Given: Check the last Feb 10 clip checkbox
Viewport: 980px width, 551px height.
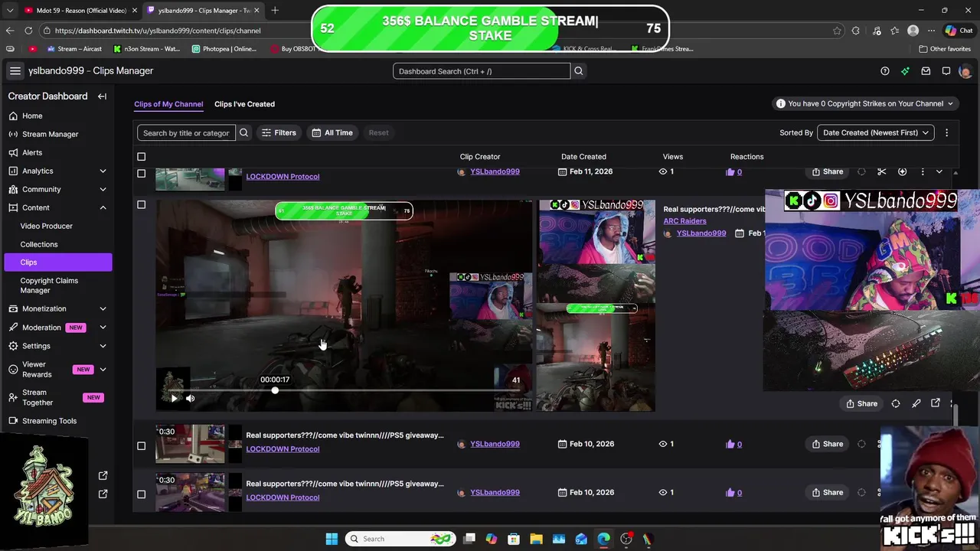Looking at the screenshot, I should 141,494.
